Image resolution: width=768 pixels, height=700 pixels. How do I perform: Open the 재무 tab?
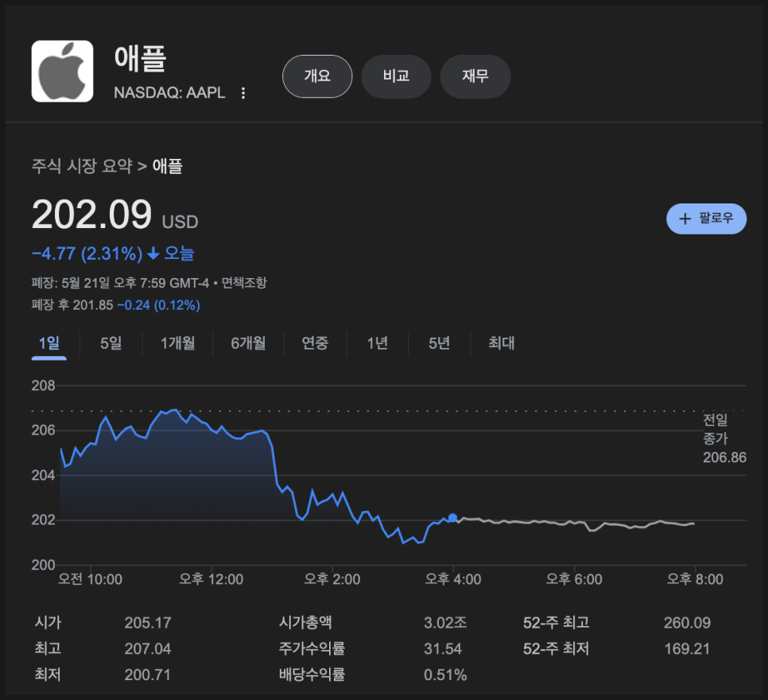(475, 76)
